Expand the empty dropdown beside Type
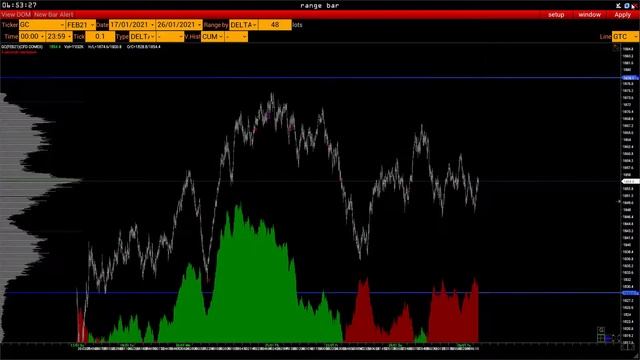This screenshot has height=360, width=640. pos(170,36)
